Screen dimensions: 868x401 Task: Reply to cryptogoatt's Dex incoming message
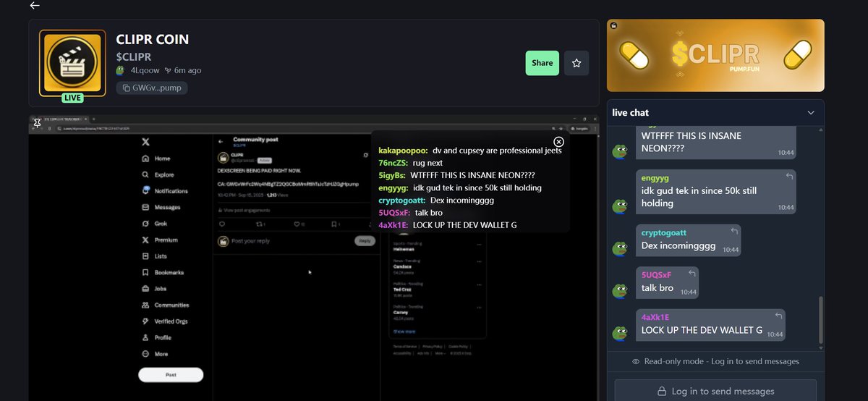(x=735, y=232)
